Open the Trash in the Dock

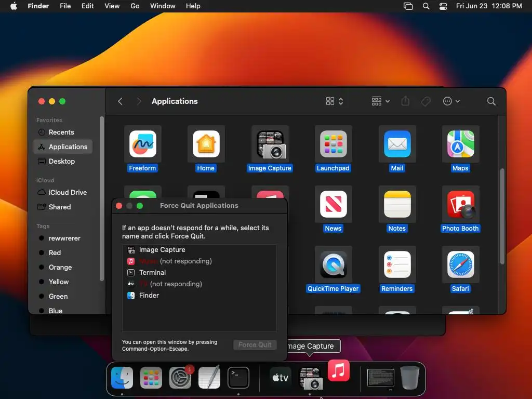[x=409, y=377]
